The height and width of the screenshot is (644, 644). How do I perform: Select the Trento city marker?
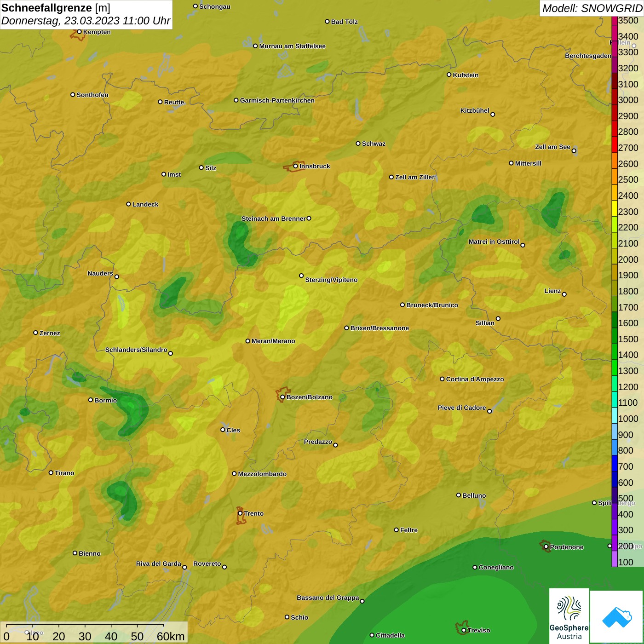tap(240, 513)
